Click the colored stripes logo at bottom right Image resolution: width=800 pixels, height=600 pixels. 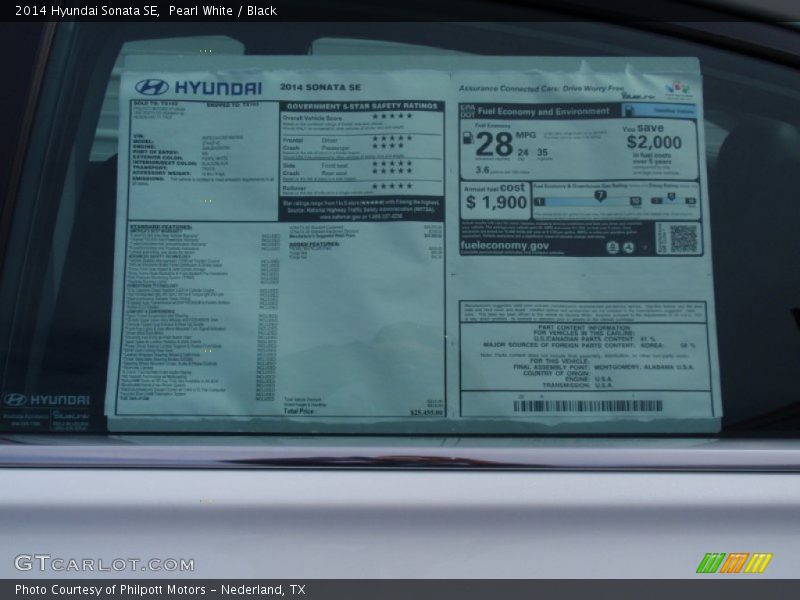coord(734,563)
